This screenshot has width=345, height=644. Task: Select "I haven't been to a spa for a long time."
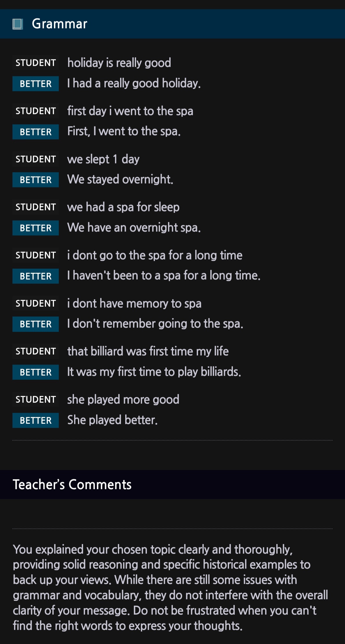point(164,276)
